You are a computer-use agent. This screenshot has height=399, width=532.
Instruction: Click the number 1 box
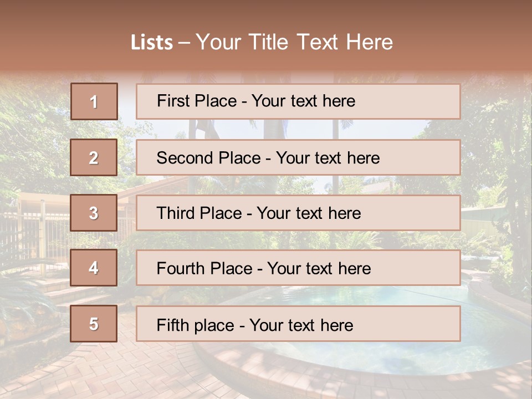click(x=94, y=101)
